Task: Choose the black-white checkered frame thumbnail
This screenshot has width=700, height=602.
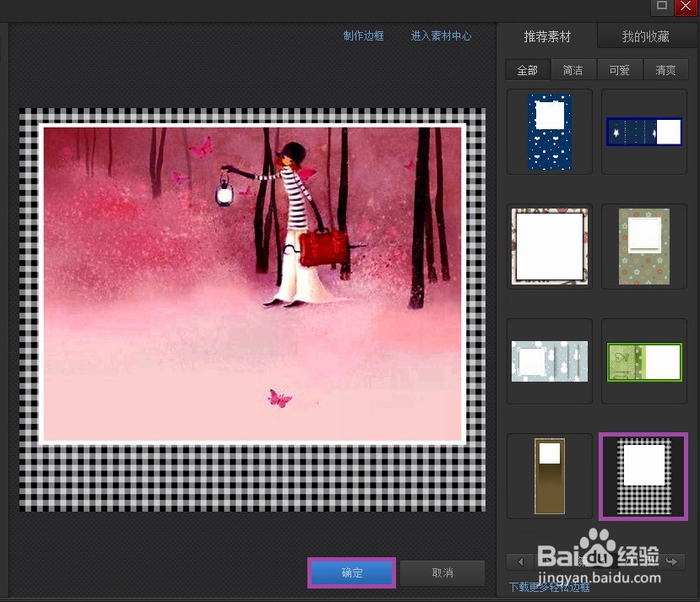Action: [x=643, y=476]
